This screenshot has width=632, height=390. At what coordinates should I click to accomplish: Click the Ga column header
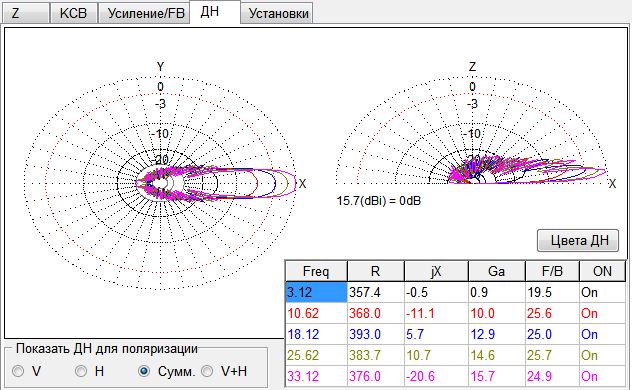(x=497, y=271)
